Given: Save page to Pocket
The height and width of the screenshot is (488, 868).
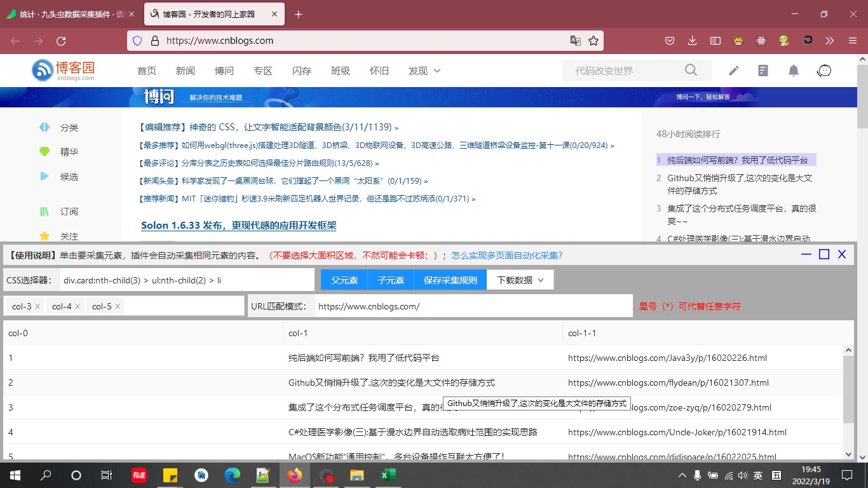Looking at the screenshot, I should (670, 41).
